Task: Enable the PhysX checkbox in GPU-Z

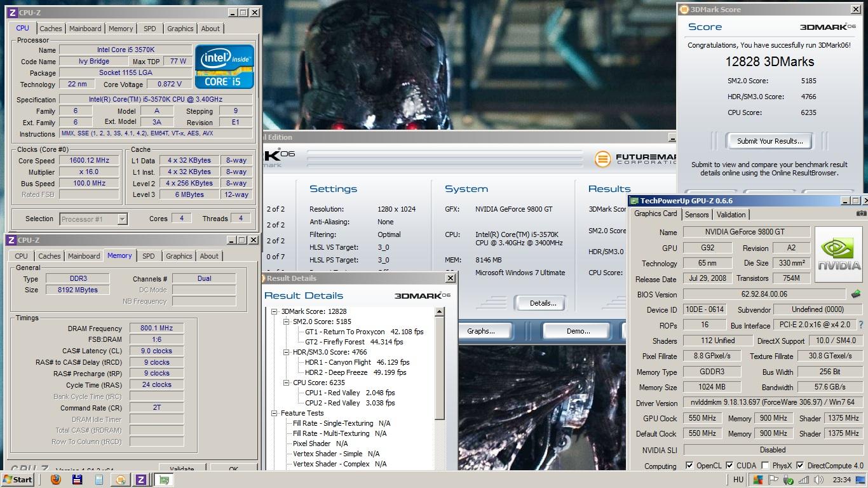Action: [x=765, y=466]
